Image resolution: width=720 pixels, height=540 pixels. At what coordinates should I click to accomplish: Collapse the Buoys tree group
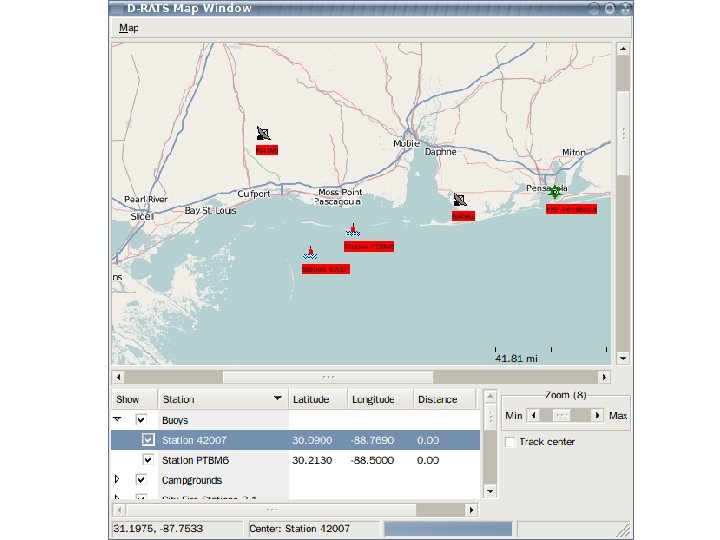[118, 419]
